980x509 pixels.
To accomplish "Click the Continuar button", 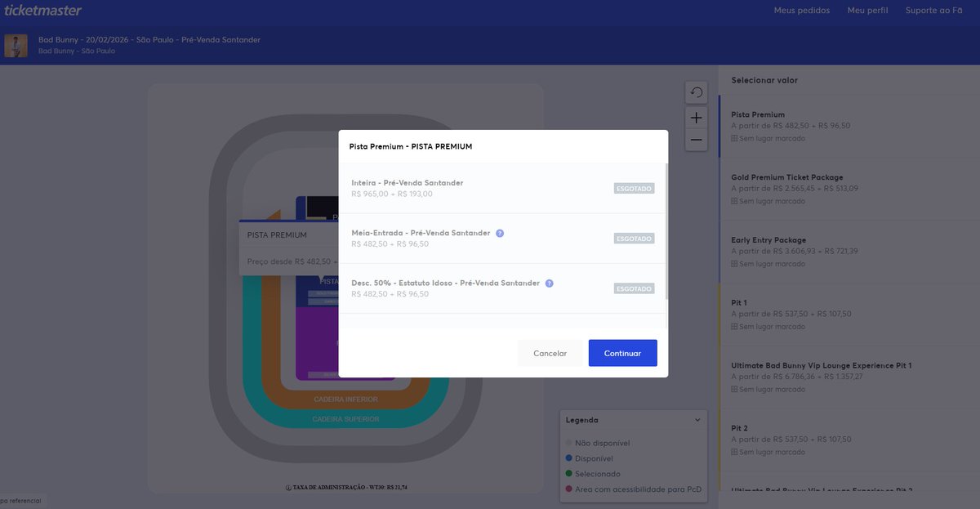I will click(x=622, y=353).
